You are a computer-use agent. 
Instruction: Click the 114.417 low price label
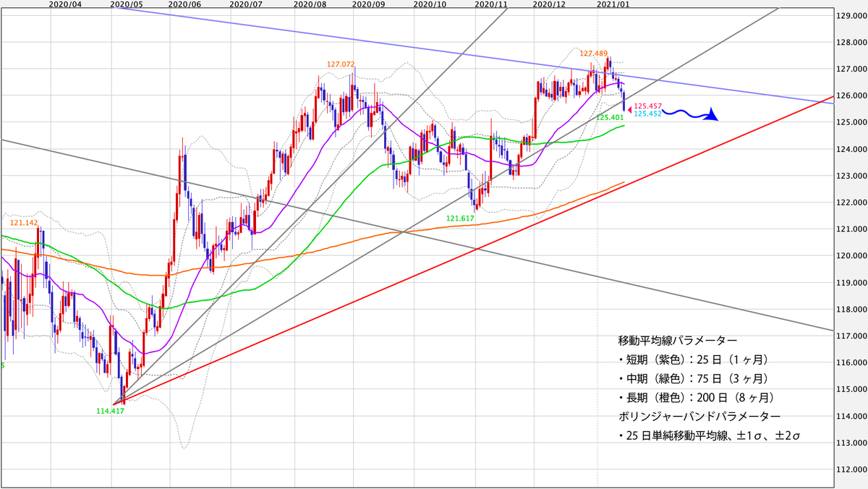(110, 411)
